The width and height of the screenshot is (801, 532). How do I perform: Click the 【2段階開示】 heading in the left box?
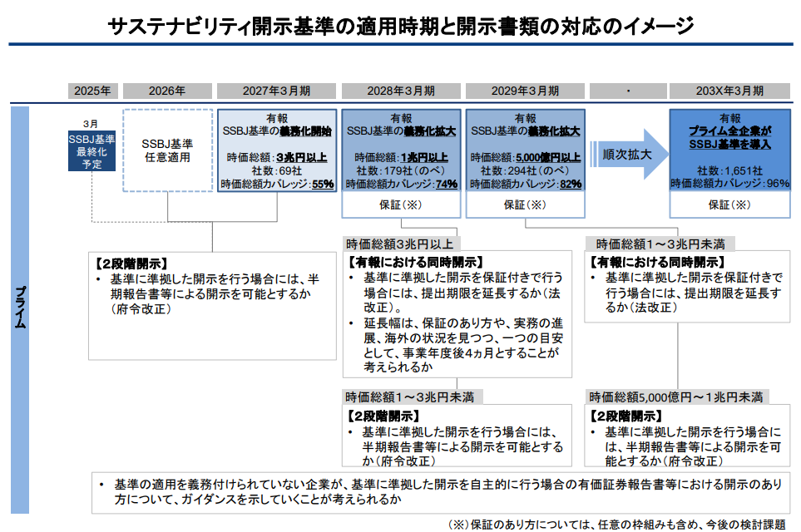[x=131, y=264]
